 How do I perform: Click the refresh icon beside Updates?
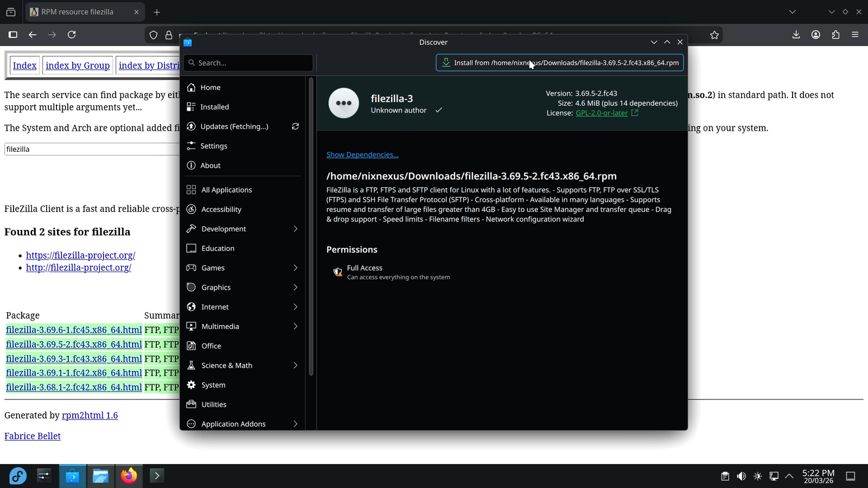295,126
